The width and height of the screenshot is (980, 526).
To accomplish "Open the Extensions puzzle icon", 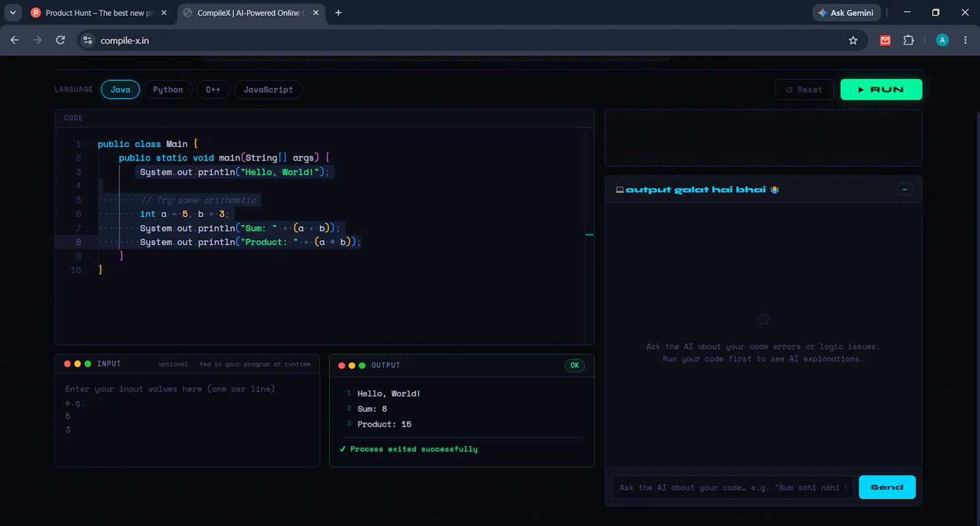I will pos(908,40).
